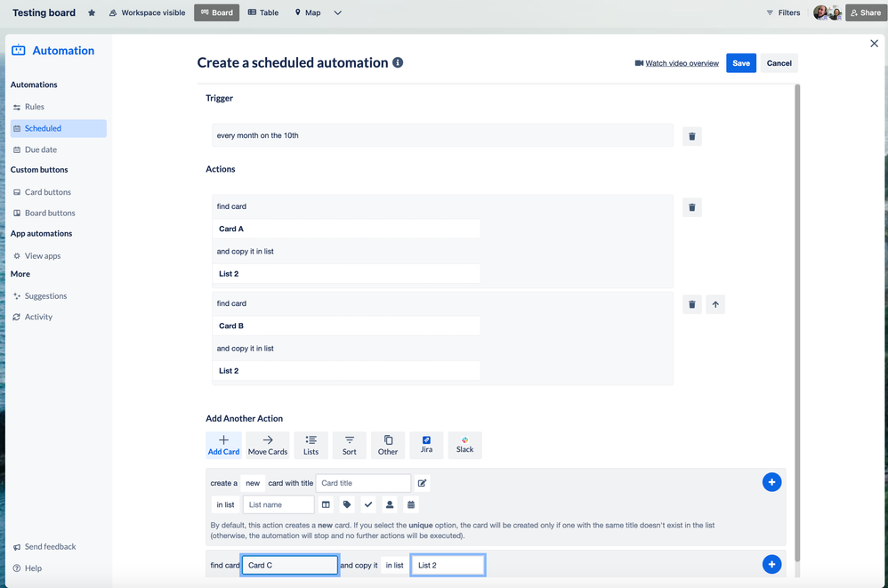The image size is (888, 588).
Task: Delete the Card A action
Action: click(692, 207)
